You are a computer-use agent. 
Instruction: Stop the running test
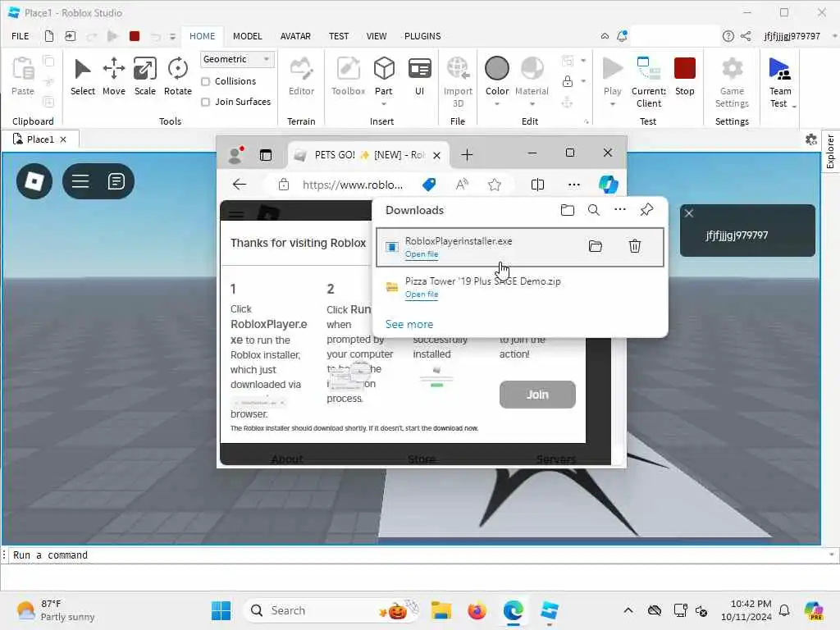(685, 76)
